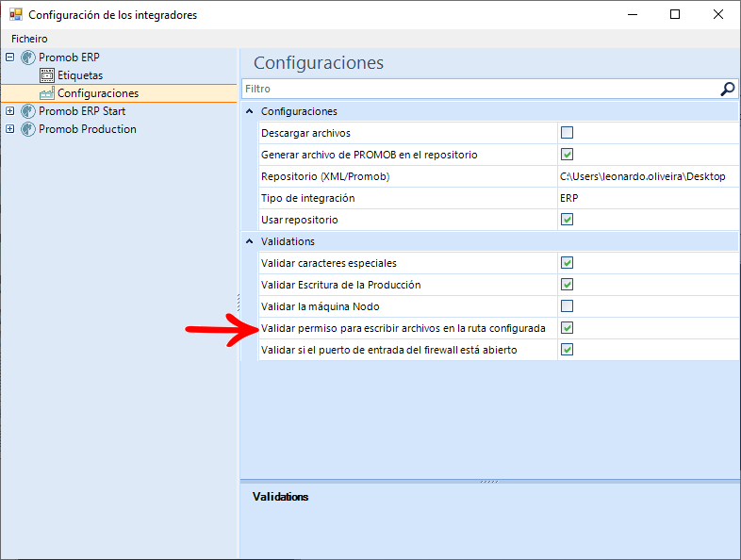Close the Configuración de los integradores window

click(717, 15)
